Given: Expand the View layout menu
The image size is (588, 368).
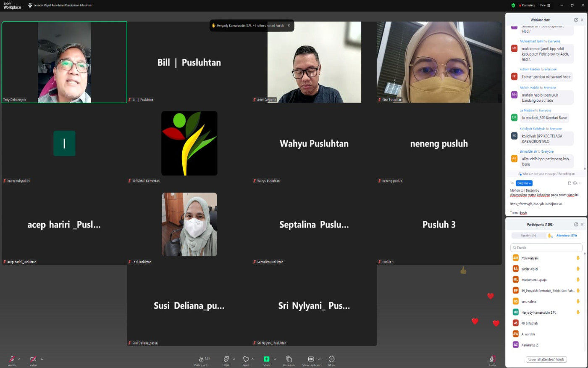Looking at the screenshot, I should (x=545, y=5).
